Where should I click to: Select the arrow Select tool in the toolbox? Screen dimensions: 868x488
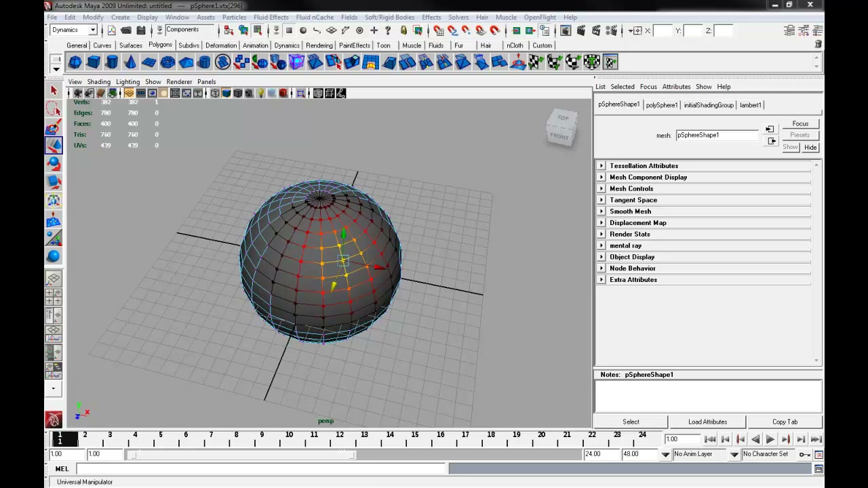tap(54, 90)
